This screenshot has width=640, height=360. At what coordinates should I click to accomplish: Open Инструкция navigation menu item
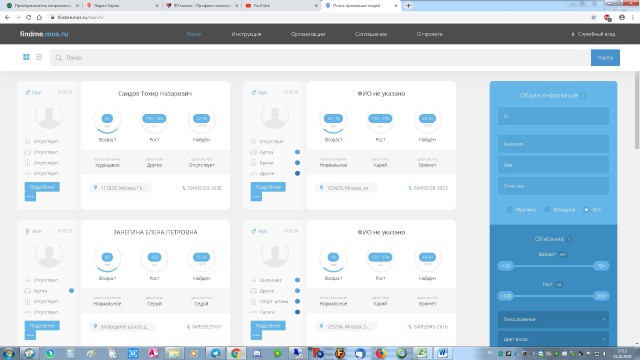(246, 34)
